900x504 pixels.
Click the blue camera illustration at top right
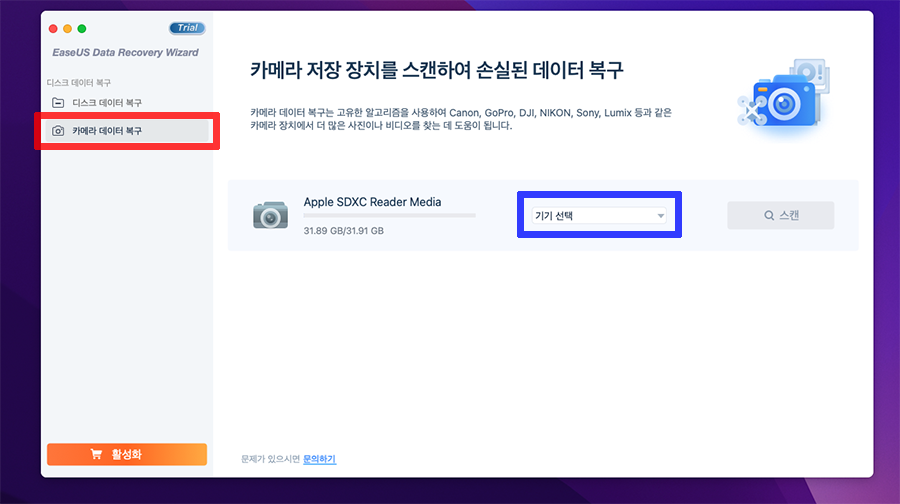[x=784, y=99]
